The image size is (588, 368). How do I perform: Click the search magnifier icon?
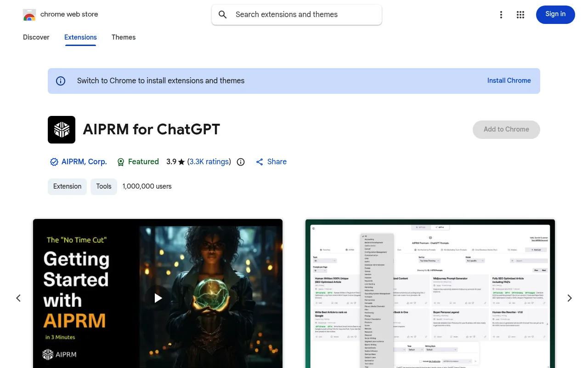point(223,15)
